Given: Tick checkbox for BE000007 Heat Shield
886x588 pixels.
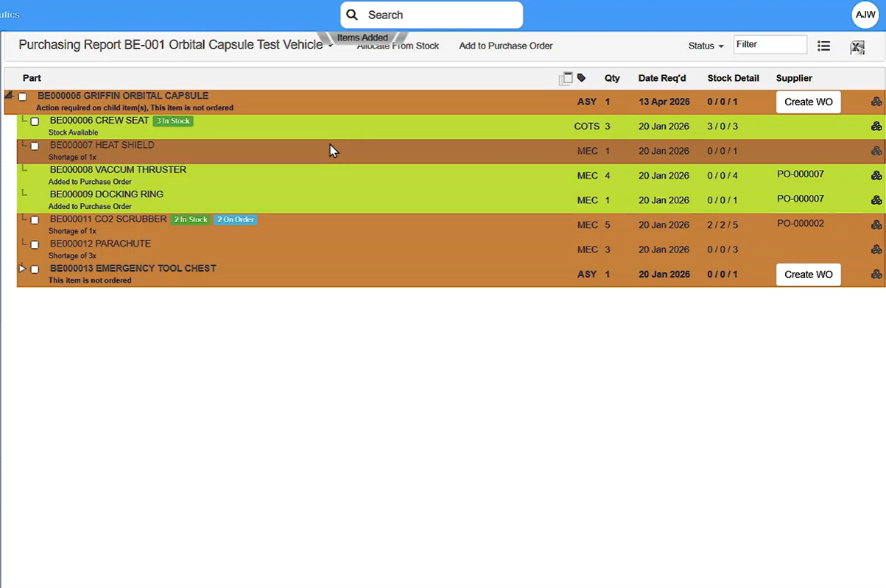Looking at the screenshot, I should tap(35, 146).
